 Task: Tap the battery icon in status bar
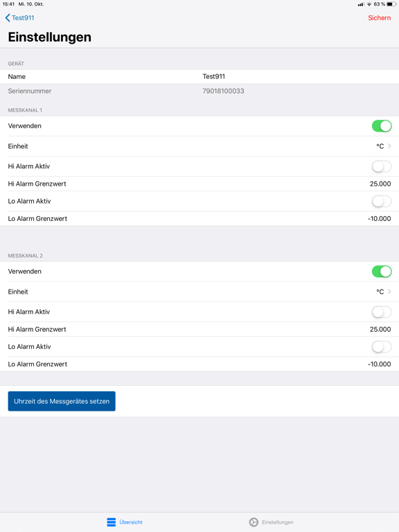(391, 4)
